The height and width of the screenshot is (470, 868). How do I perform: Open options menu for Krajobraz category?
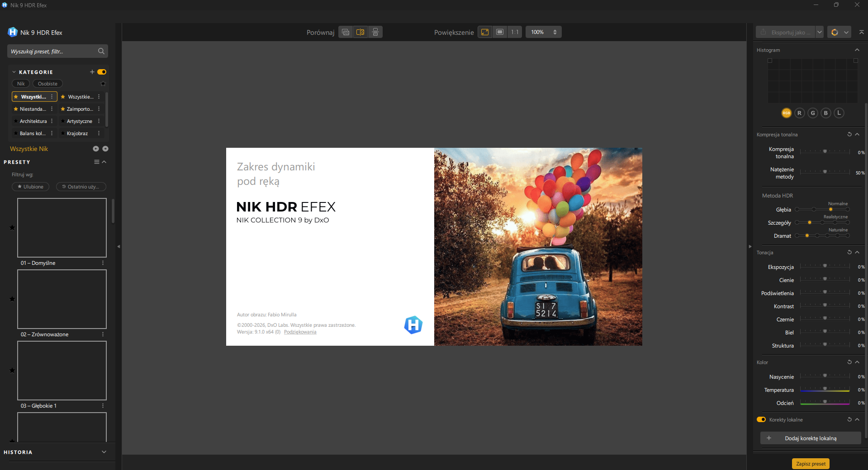99,133
